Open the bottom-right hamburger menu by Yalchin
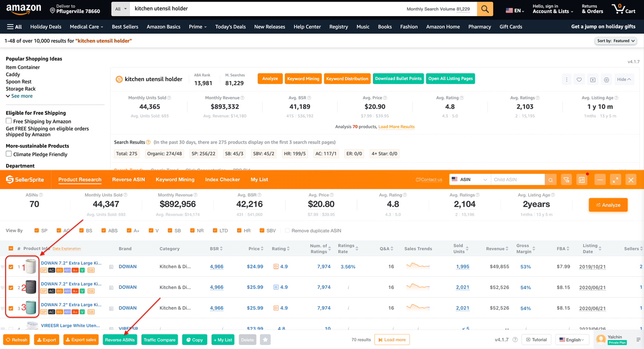 (638, 340)
